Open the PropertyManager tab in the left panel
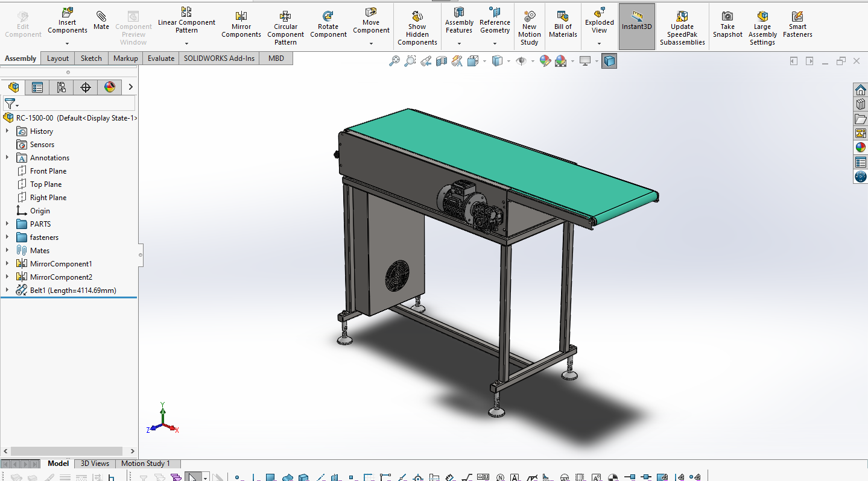868x481 pixels. [x=37, y=87]
